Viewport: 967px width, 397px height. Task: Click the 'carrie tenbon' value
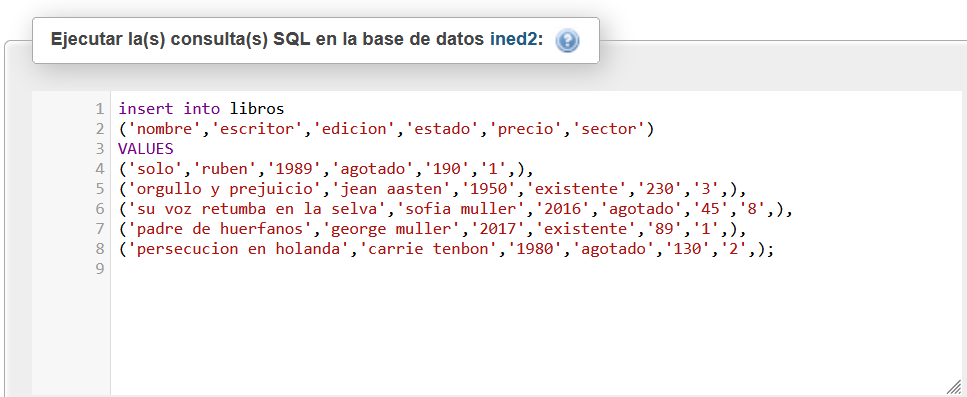tap(432, 249)
